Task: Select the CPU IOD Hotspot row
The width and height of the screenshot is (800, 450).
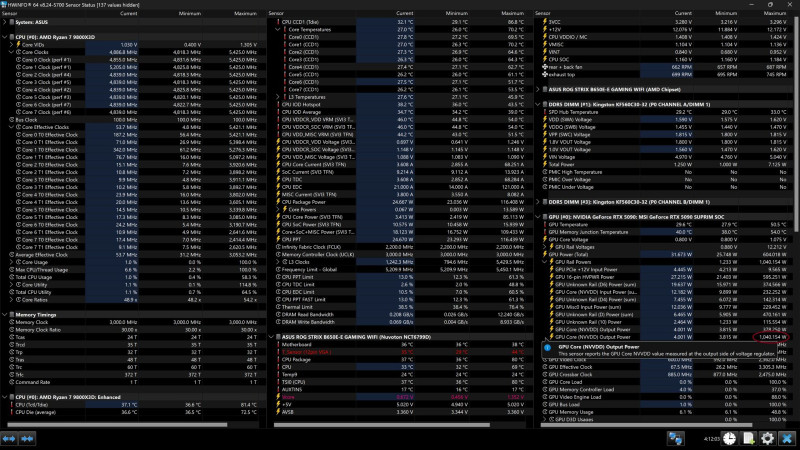Action: [401, 105]
